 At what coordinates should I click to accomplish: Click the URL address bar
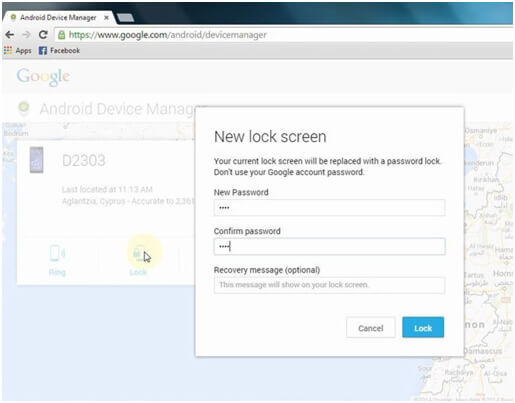point(283,35)
